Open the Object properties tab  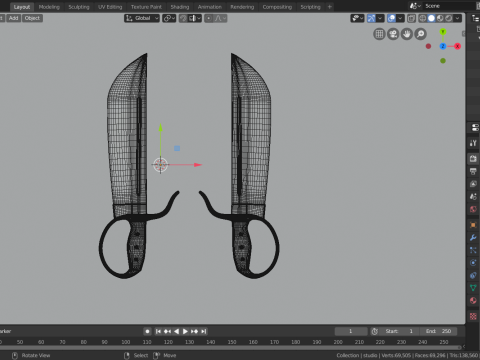tap(473, 225)
